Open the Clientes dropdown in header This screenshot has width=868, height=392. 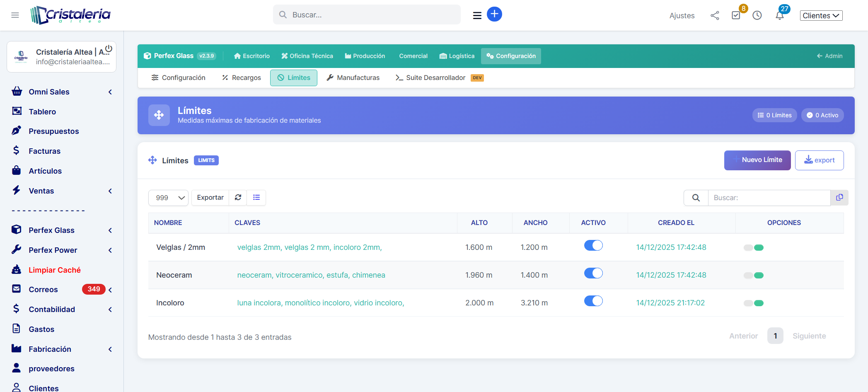[x=821, y=16]
